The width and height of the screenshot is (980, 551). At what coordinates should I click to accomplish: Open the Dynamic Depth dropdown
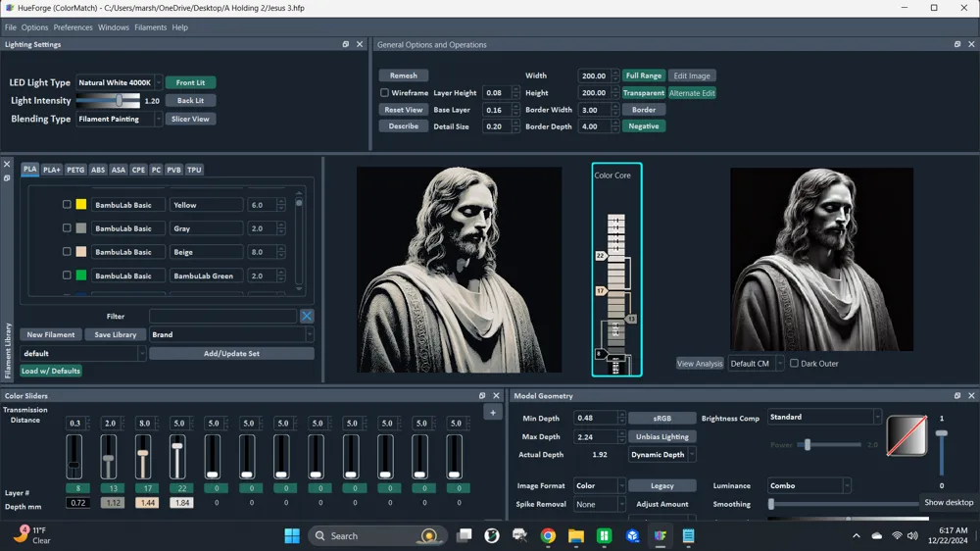[661, 455]
